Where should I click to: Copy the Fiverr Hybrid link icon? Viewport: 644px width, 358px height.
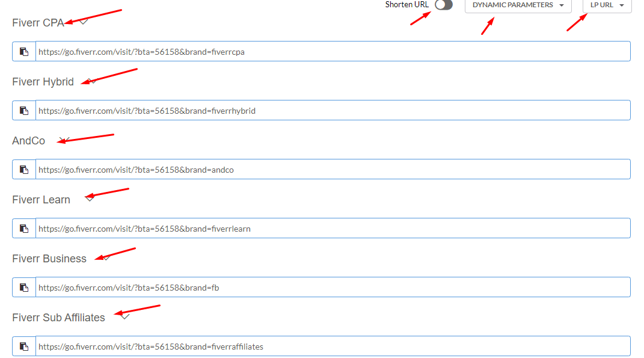[x=24, y=111]
